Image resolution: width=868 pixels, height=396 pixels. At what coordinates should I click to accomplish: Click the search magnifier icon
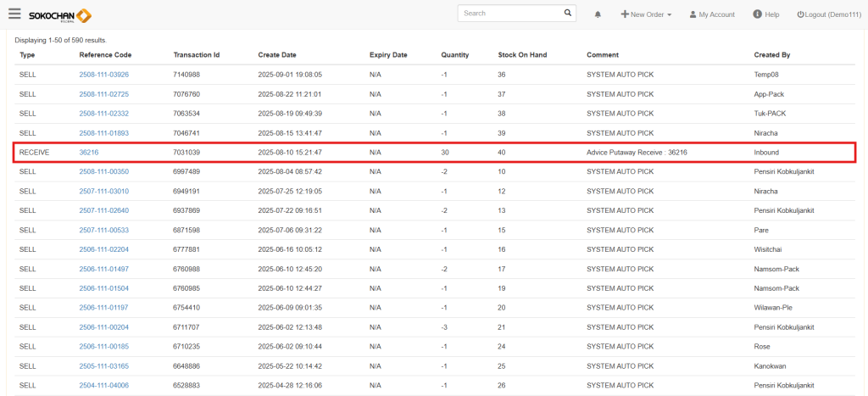point(568,14)
